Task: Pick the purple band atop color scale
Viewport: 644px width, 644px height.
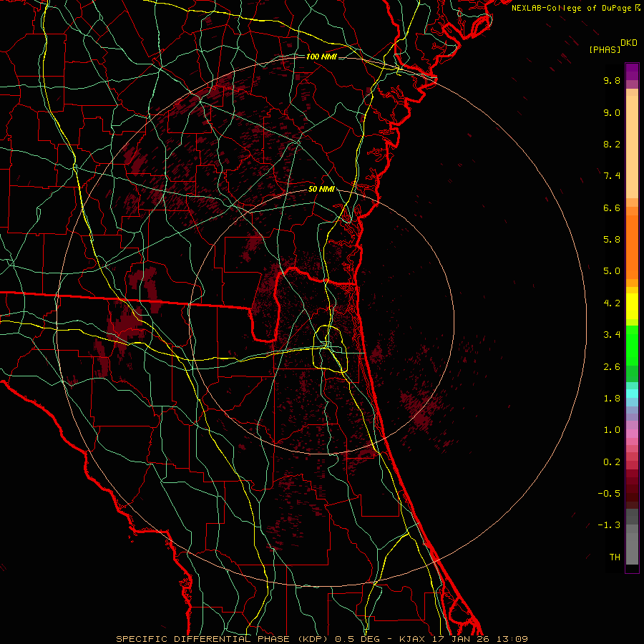Action: tap(632, 72)
